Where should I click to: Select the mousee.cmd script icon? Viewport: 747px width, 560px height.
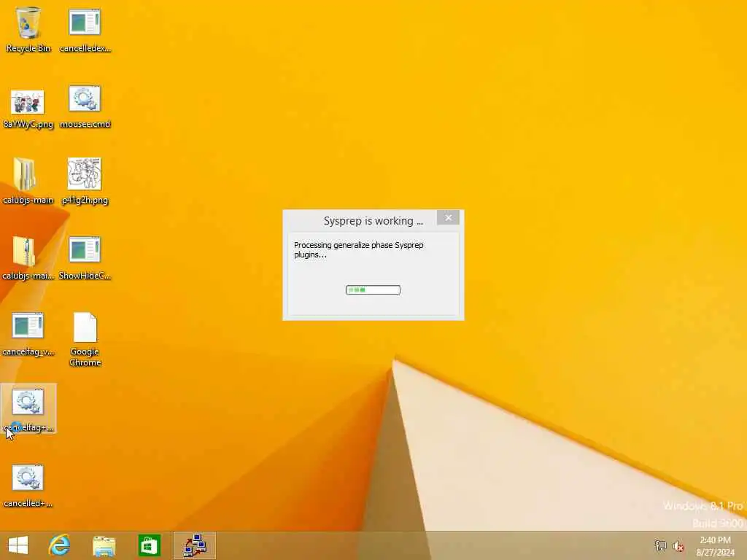coord(85,107)
